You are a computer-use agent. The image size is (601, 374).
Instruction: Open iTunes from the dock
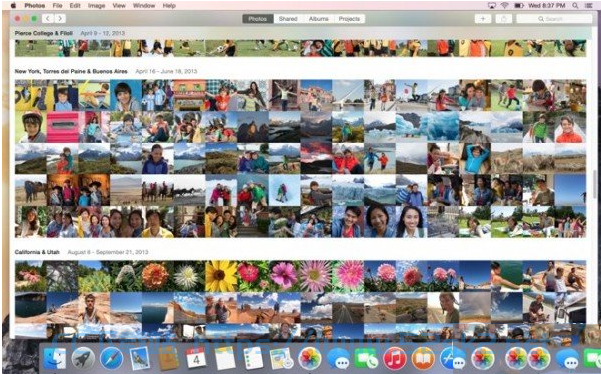[394, 359]
